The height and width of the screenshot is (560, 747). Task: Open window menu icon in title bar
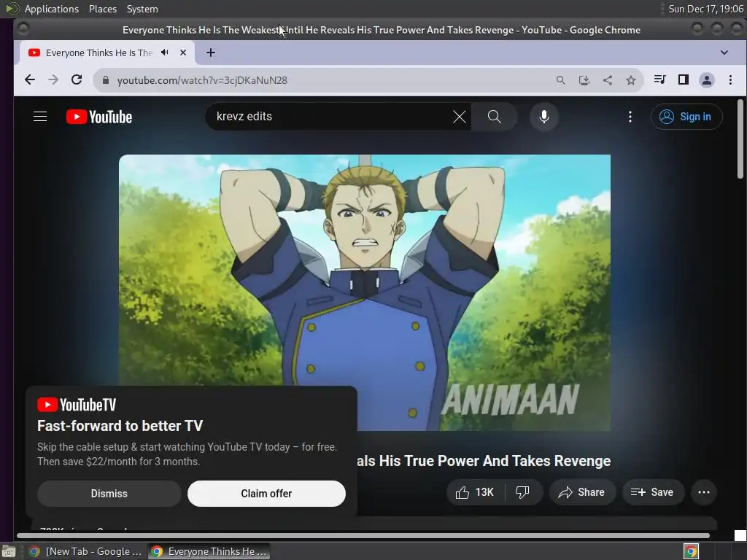pyautogui.click(x=23, y=29)
